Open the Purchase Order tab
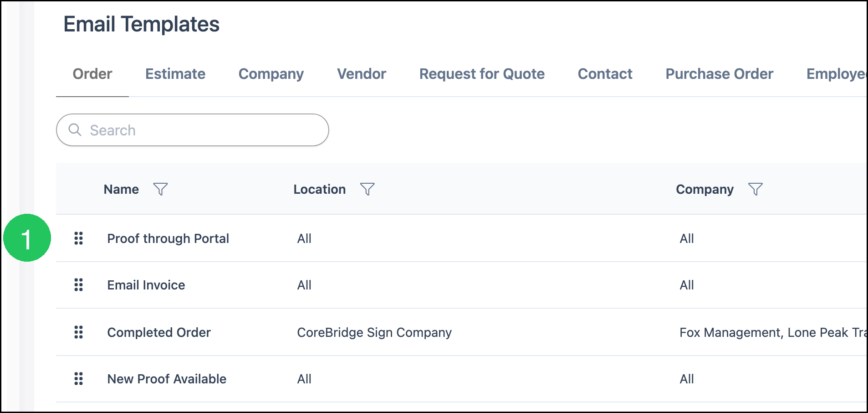Viewport: 868px width, 413px height. [x=720, y=74]
